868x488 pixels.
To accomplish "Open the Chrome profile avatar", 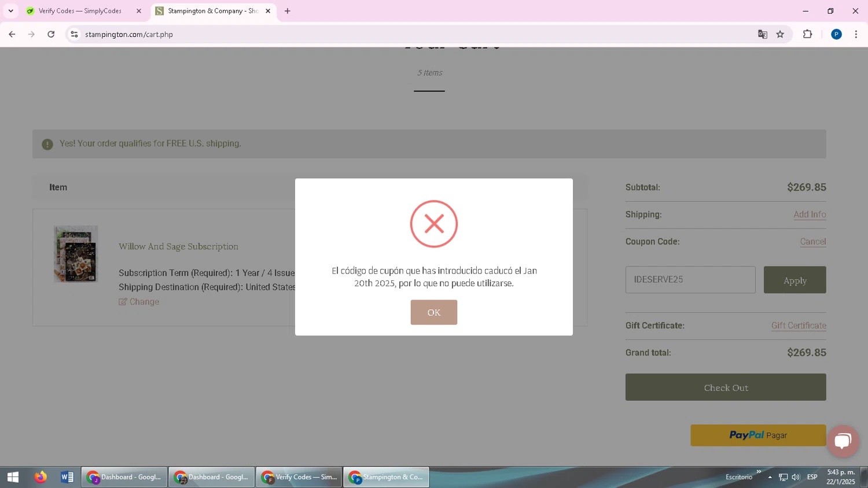I will point(836,34).
